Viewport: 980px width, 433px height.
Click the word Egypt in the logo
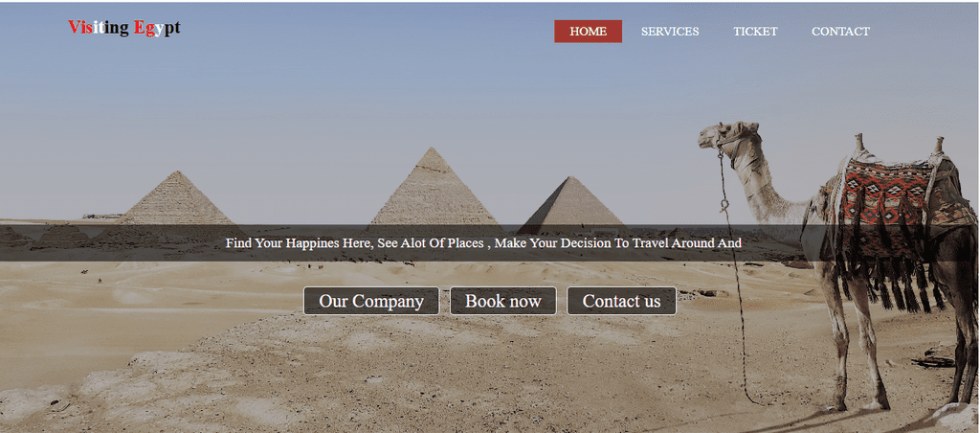point(157,28)
